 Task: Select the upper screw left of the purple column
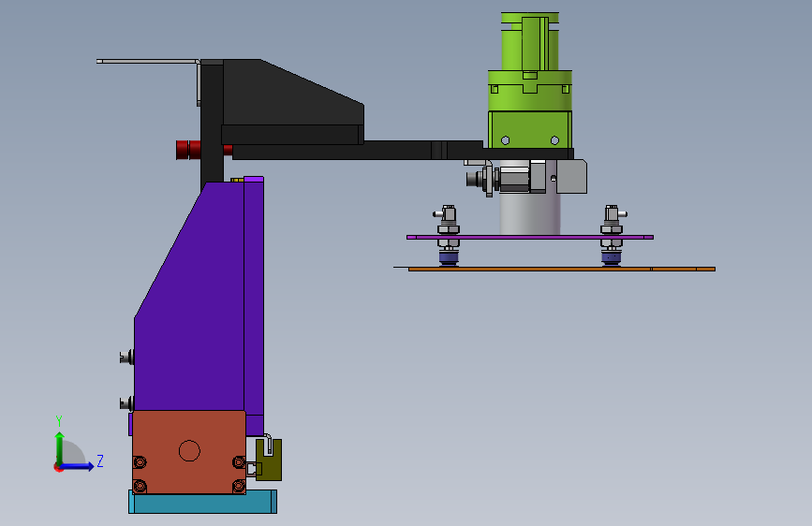tap(127, 357)
